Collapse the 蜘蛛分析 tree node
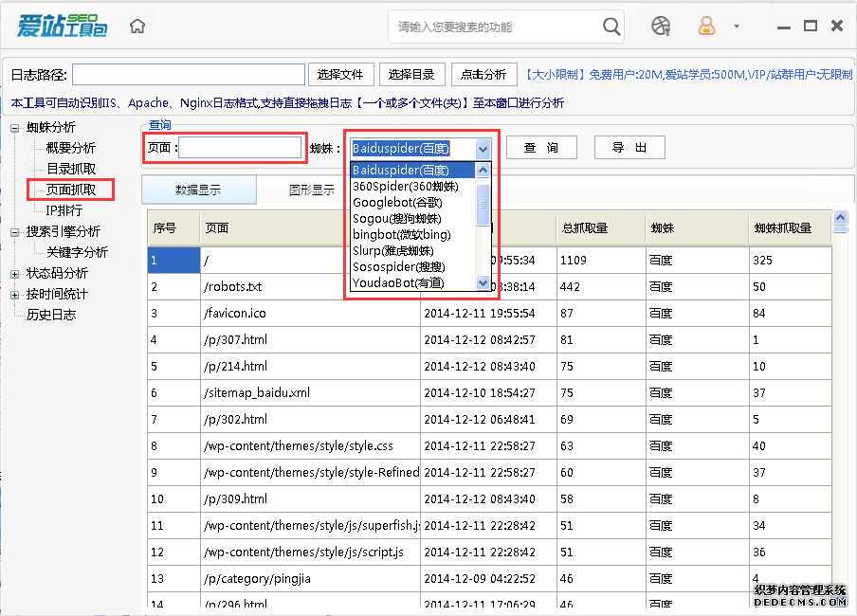The width and height of the screenshot is (857, 616). pos(14,128)
